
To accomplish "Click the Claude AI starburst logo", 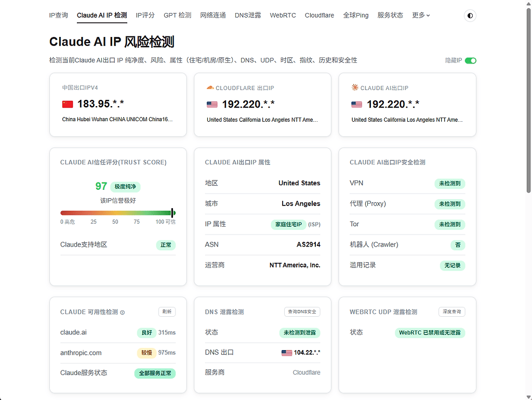I will click(x=355, y=87).
